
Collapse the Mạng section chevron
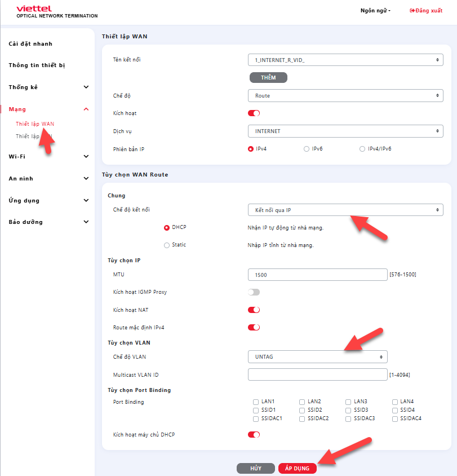(86, 109)
